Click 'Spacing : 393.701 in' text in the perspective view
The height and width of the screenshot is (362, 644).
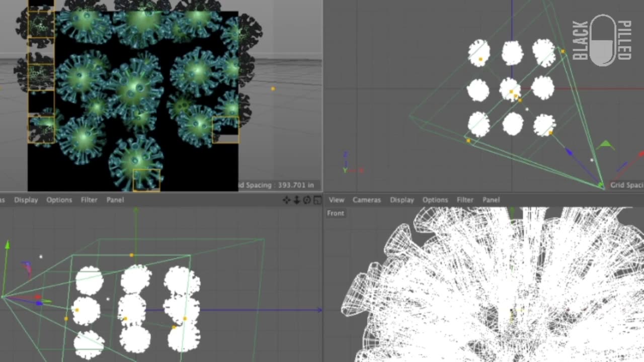pyautogui.click(x=280, y=185)
